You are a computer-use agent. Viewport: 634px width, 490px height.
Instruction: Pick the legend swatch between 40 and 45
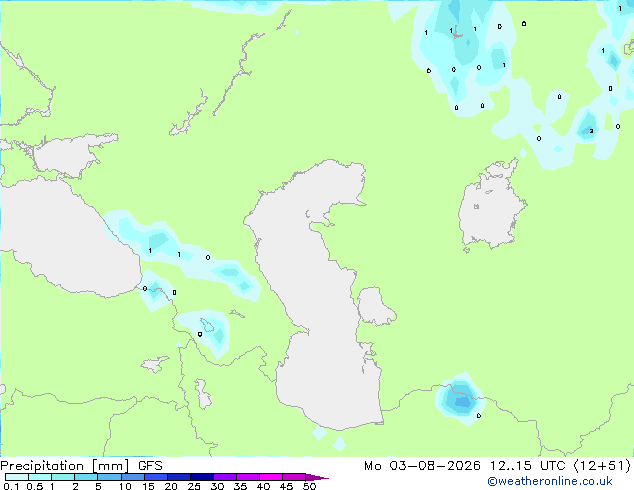point(271,477)
